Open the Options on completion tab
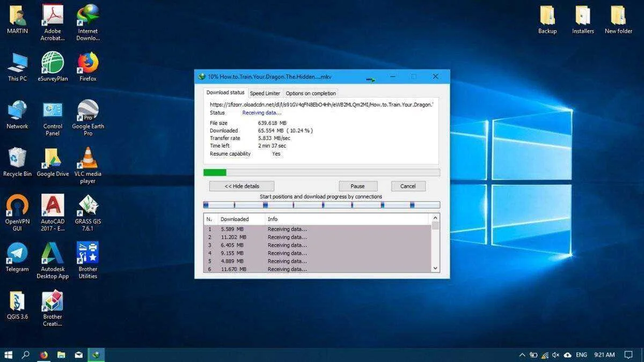 [x=311, y=93]
